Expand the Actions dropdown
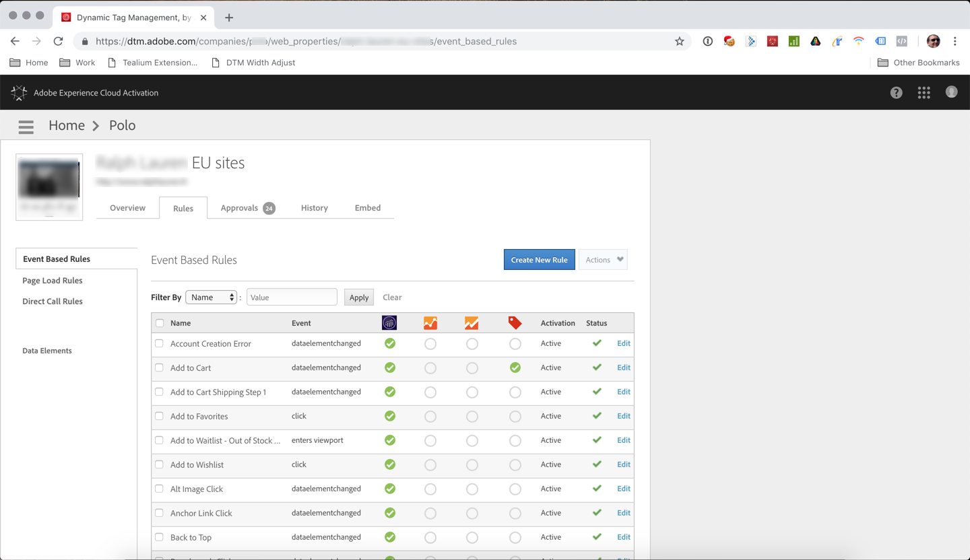This screenshot has height=560, width=970. [x=603, y=260]
